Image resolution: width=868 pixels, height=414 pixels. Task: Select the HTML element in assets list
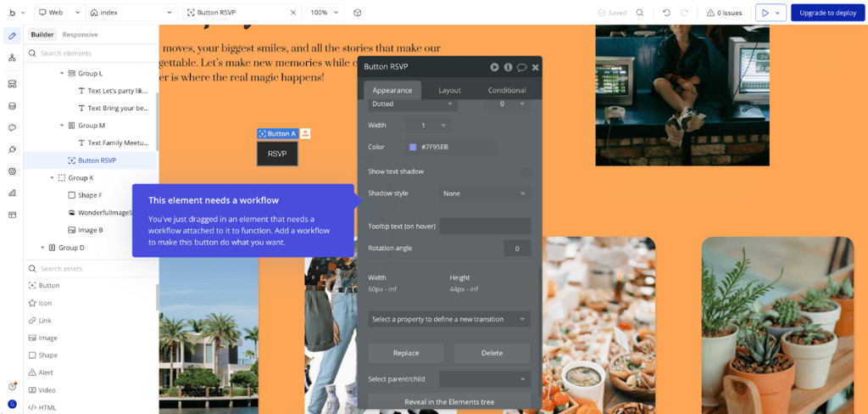(42, 407)
